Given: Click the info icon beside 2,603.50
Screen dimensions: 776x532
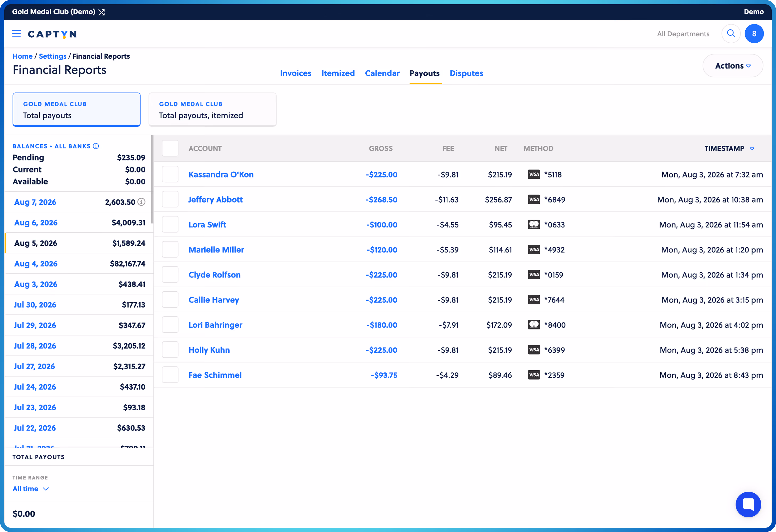Looking at the screenshot, I should coord(142,202).
